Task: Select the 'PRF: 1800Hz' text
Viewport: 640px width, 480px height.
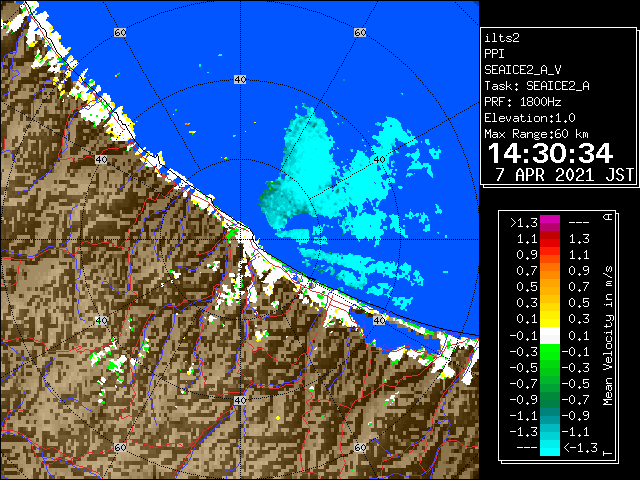Action: pyautogui.click(x=522, y=102)
